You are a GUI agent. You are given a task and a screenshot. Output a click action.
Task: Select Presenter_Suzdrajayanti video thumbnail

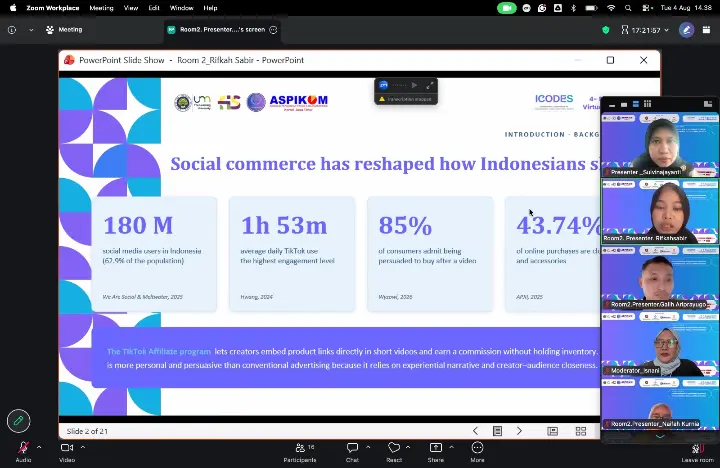(660, 145)
